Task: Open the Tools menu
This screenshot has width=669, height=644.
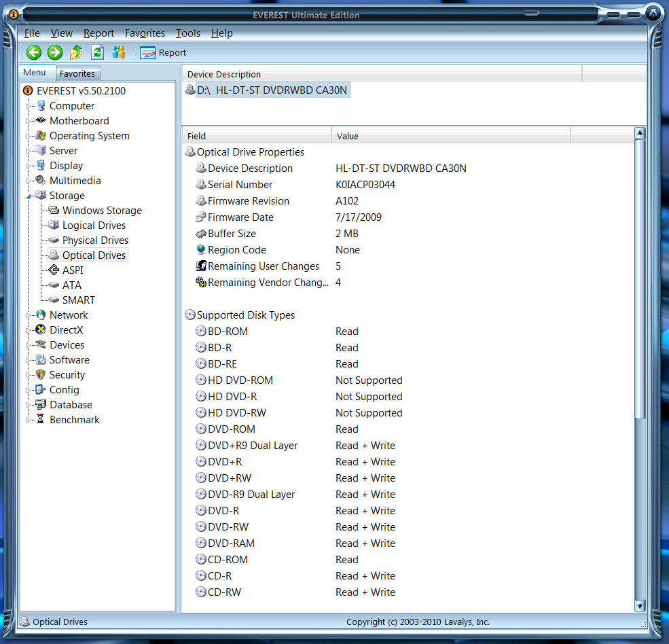Action: click(x=187, y=33)
